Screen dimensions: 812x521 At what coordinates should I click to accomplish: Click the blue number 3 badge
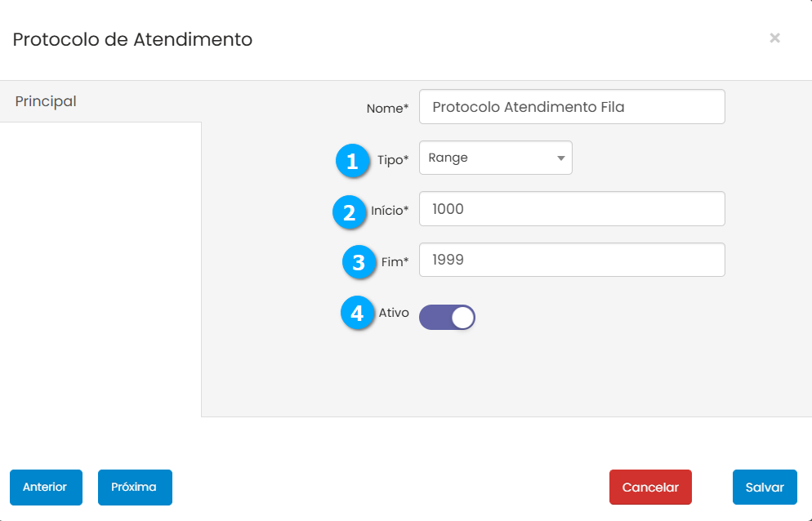click(x=358, y=263)
